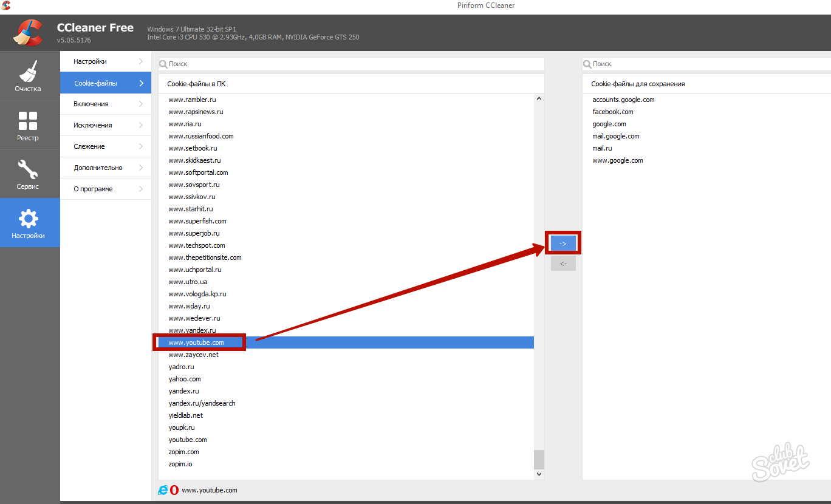This screenshot has height=504, width=831.
Task: Click the cookie list scrollbar thumb
Action: pyautogui.click(x=539, y=459)
